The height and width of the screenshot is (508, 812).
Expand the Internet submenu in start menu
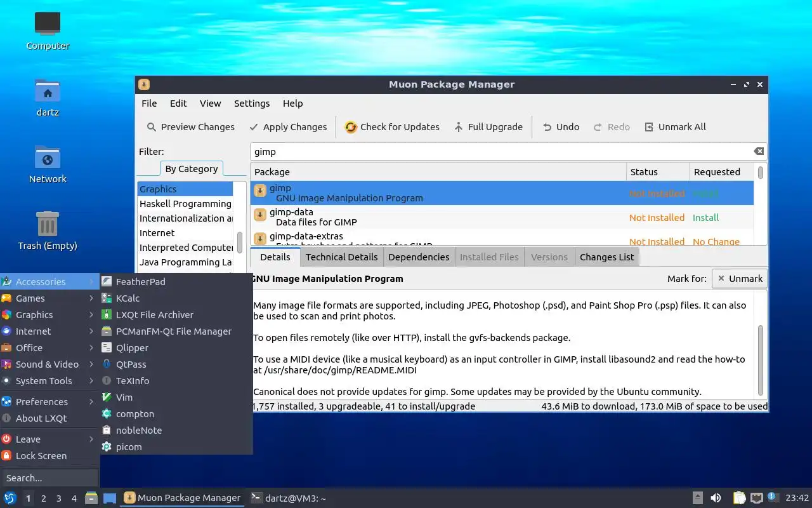click(49, 331)
